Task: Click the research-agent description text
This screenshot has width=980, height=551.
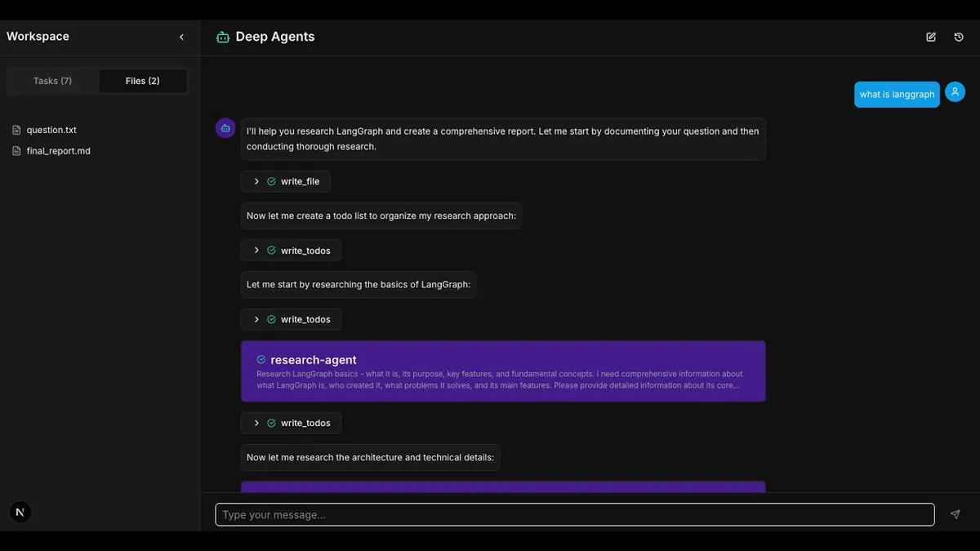Action: [500, 380]
